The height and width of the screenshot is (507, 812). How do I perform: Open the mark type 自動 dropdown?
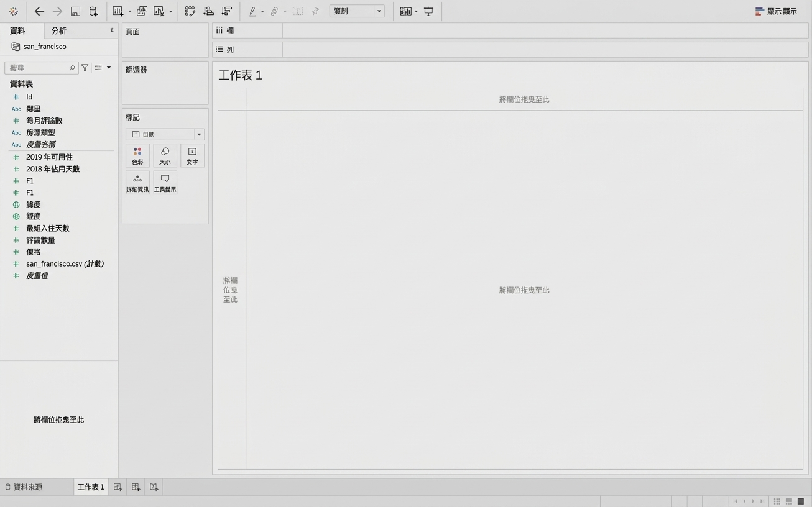165,134
